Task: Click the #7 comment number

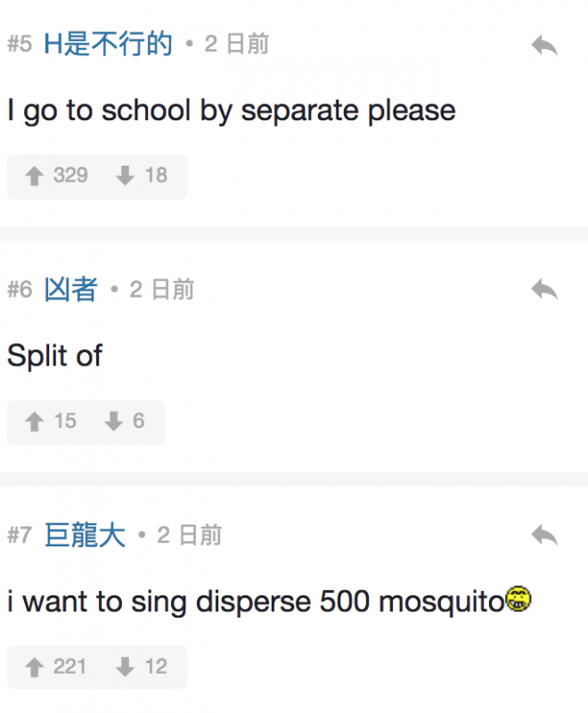Action: coord(20,536)
